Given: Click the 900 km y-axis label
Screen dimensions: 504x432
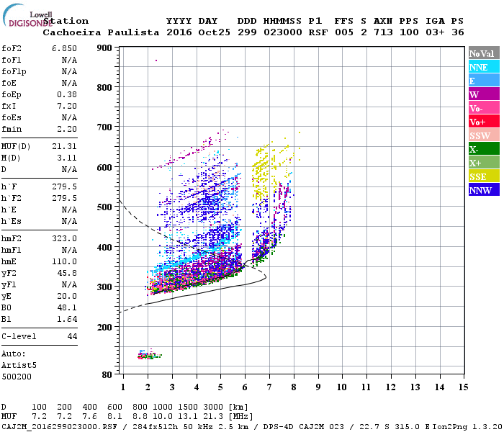Looking at the screenshot, I should pyautogui.click(x=104, y=48).
